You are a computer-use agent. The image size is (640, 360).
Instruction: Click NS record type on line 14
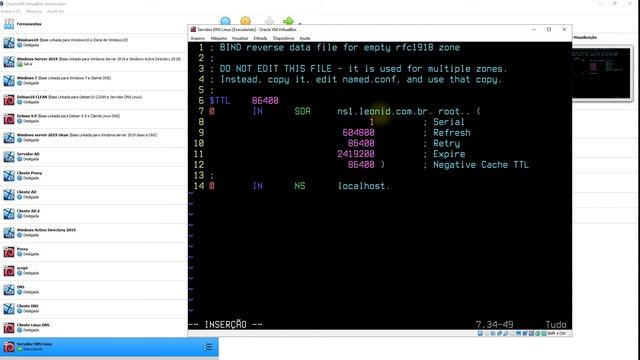click(300, 186)
